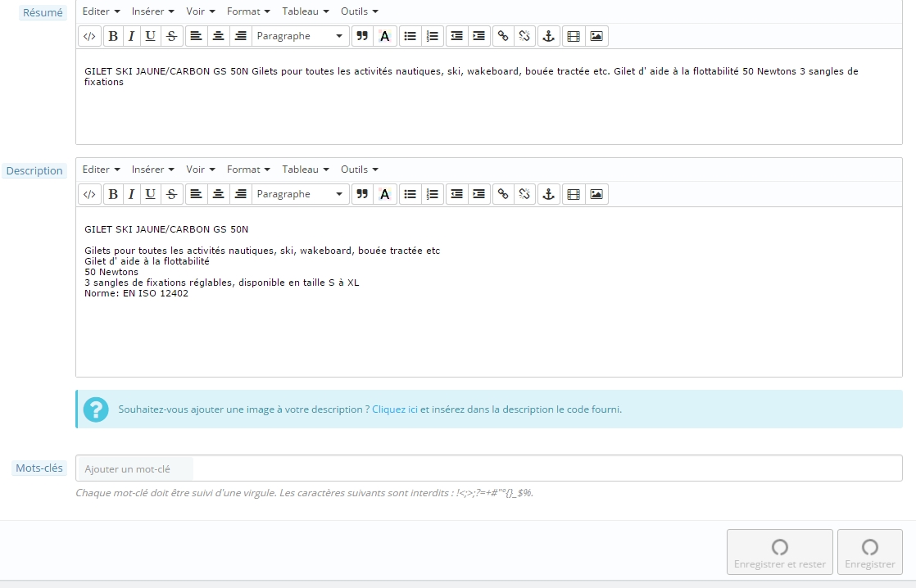Open Voir menu in Résumé editor
916x588 pixels.
[201, 11]
